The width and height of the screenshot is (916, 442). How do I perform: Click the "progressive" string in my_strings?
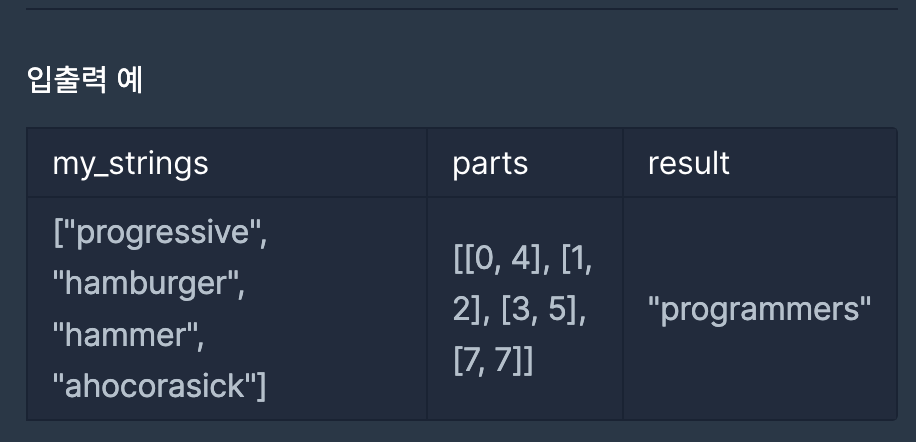pos(164,234)
